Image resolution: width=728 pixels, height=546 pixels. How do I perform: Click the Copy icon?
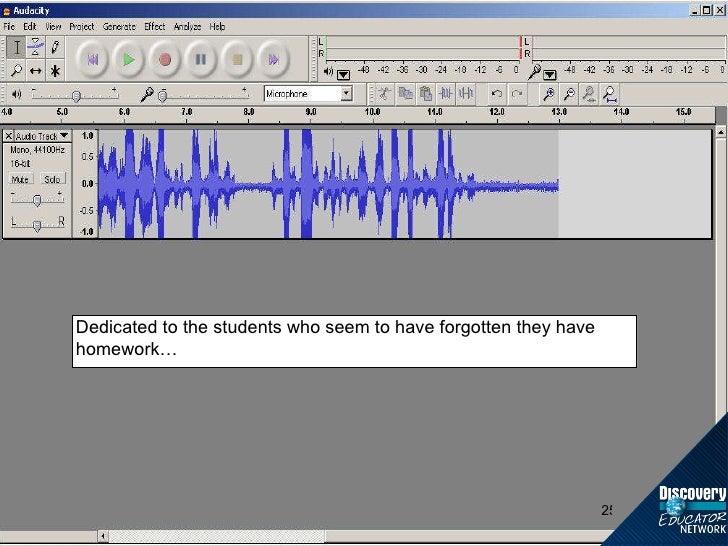click(x=405, y=94)
